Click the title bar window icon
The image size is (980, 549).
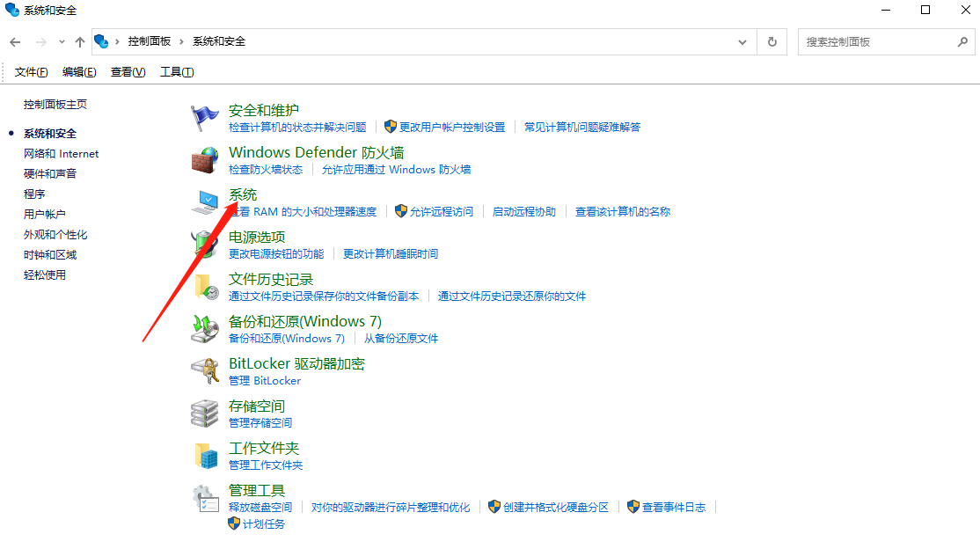11,10
